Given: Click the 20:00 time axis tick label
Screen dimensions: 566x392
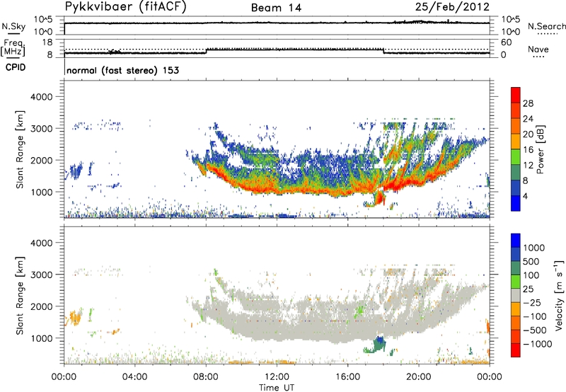Looking at the screenshot, I should point(419,377).
